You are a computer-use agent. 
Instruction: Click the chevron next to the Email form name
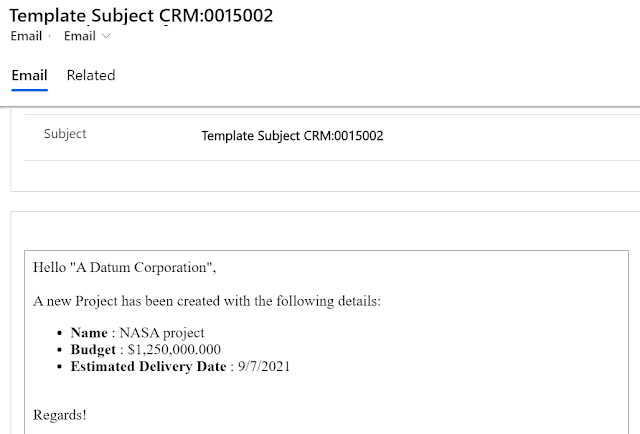click(x=106, y=36)
